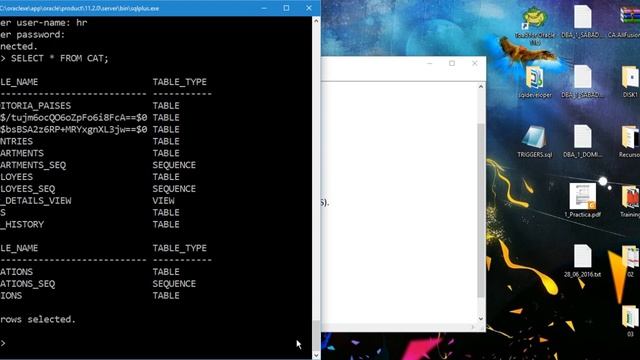
Task: Minimize the sqlplus.exe console window
Action: 264,8
